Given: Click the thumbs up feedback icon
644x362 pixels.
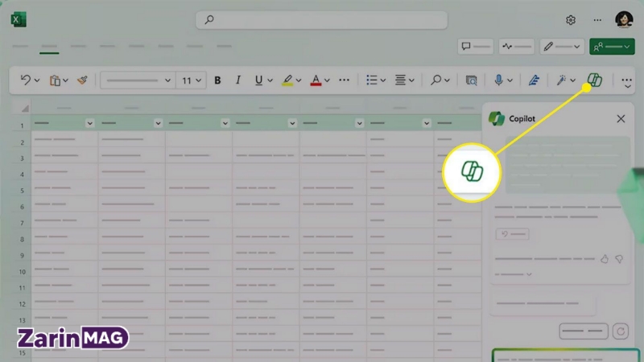Looking at the screenshot, I should tap(605, 259).
